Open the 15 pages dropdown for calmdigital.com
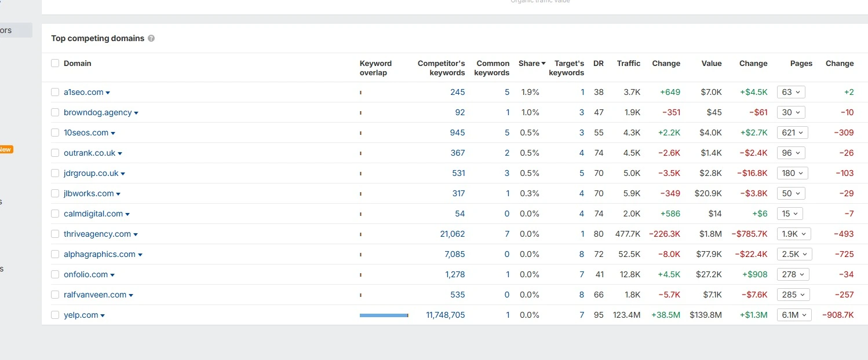 click(x=790, y=214)
